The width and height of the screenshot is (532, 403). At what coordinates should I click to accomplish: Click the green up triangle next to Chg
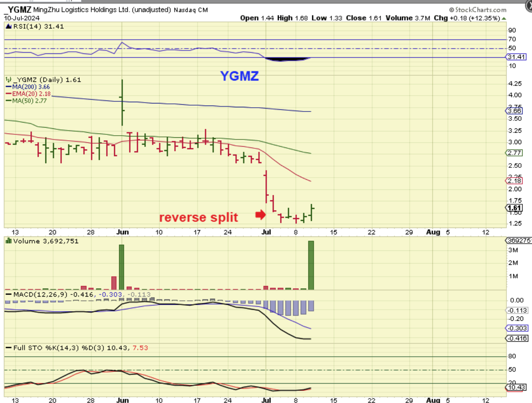click(504, 18)
